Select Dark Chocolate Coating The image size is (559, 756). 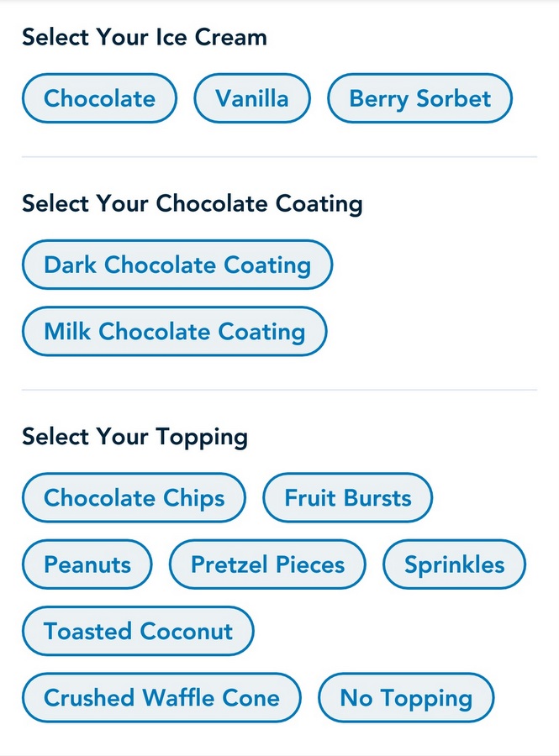pos(177,265)
